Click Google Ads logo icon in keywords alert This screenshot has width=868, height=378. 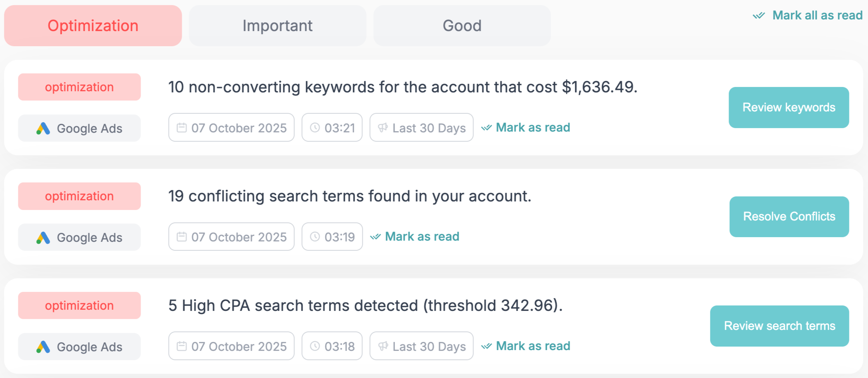43,128
